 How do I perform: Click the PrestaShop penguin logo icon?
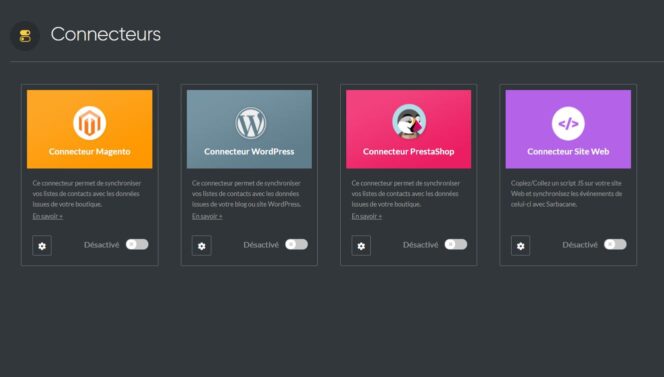click(x=409, y=122)
